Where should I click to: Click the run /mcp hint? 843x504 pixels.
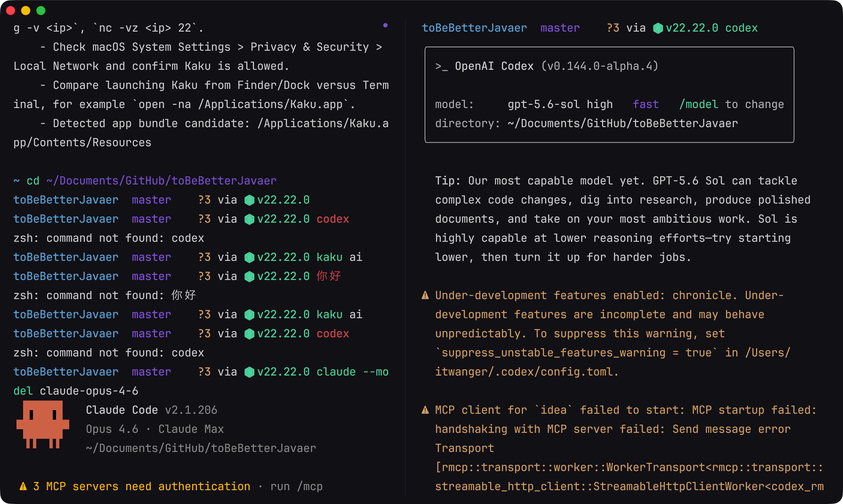[x=297, y=486]
